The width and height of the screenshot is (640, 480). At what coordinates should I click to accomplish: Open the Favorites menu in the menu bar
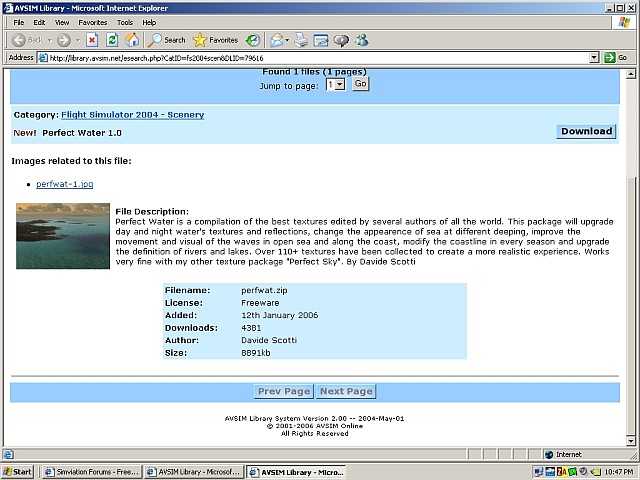(93, 22)
